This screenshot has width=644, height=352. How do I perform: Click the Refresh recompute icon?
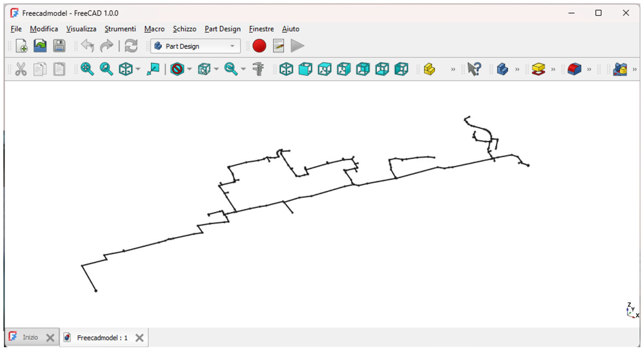pyautogui.click(x=131, y=46)
